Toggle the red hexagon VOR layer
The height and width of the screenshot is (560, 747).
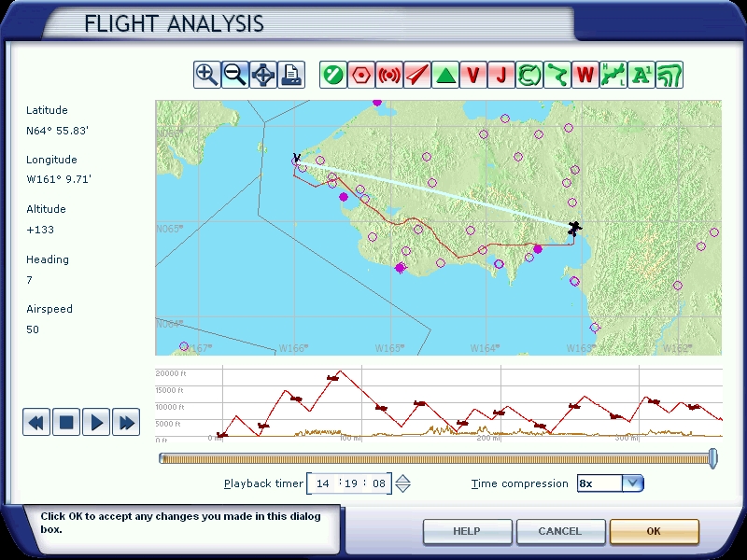pyautogui.click(x=361, y=75)
